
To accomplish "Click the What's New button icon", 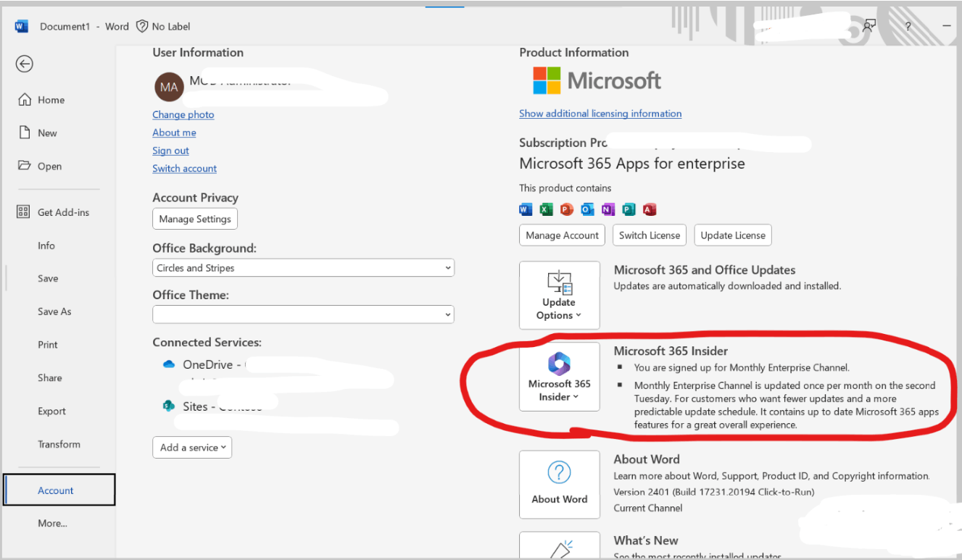I will pyautogui.click(x=560, y=549).
